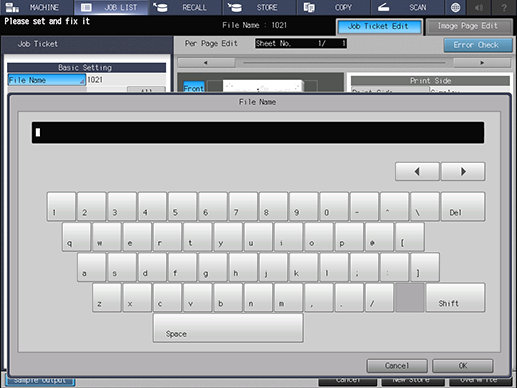Click previous sheet left arrow above preview
The width and height of the screenshot is (517, 388).
coord(206,63)
